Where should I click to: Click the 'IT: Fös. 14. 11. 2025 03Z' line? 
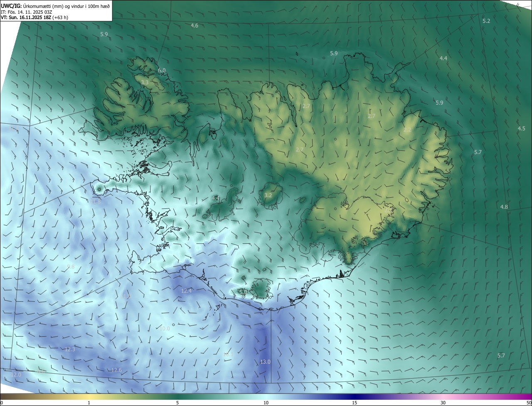pyautogui.click(x=26, y=12)
